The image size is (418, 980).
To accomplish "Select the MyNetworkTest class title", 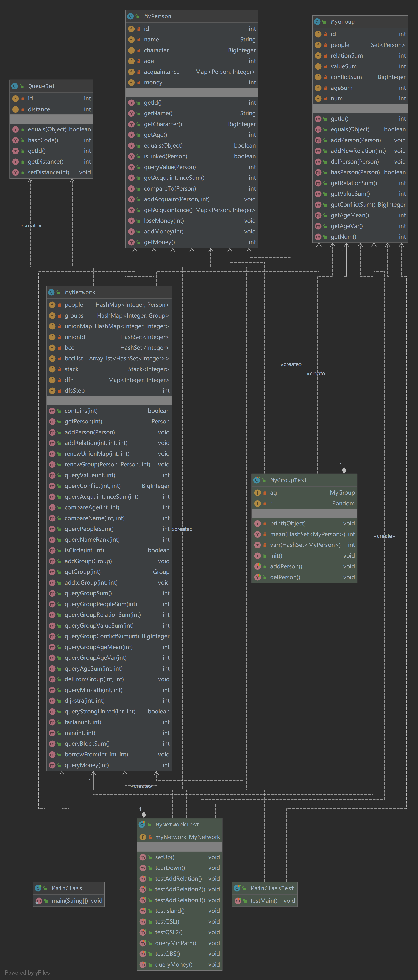I will pos(177,824).
